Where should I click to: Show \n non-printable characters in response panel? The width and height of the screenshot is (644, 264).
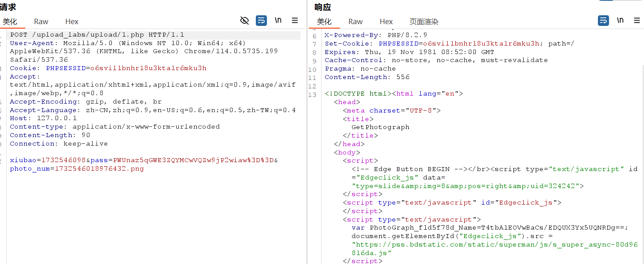620,21
